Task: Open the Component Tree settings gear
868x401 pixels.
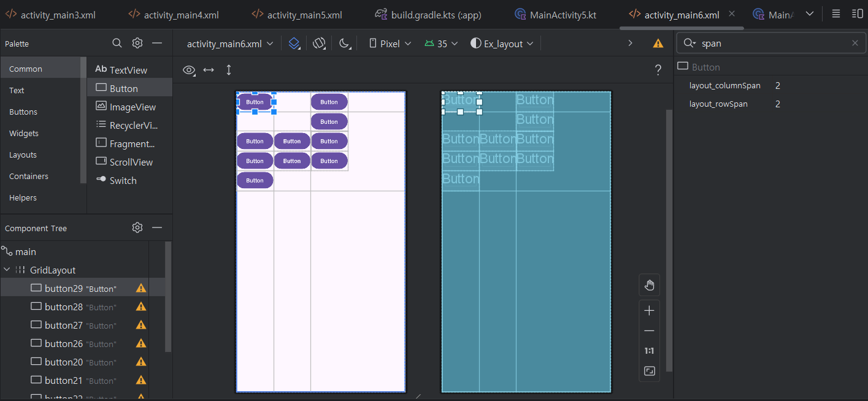Action: click(x=137, y=227)
